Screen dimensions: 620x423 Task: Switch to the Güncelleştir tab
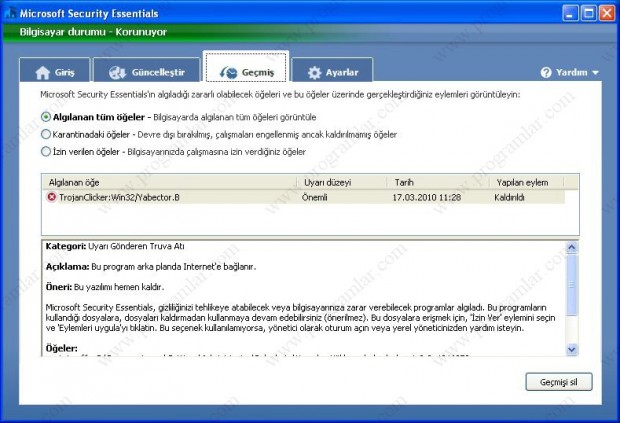147,70
